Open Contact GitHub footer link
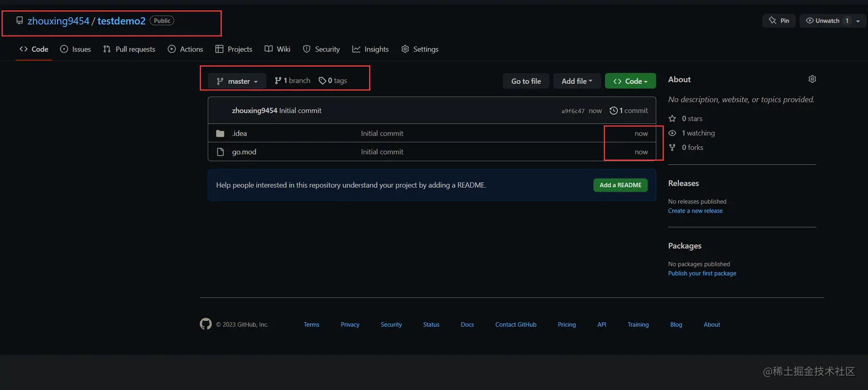This screenshot has width=868, height=390. [516, 325]
